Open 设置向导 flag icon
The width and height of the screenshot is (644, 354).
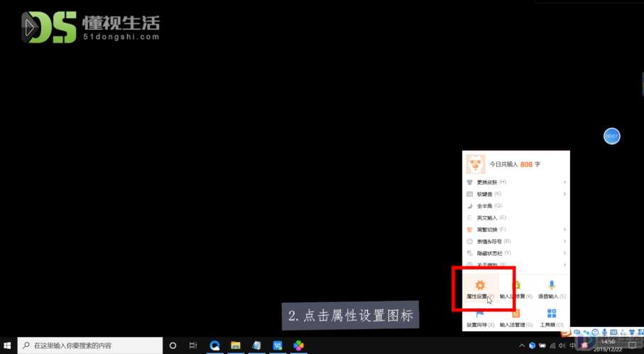pyautogui.click(x=480, y=314)
